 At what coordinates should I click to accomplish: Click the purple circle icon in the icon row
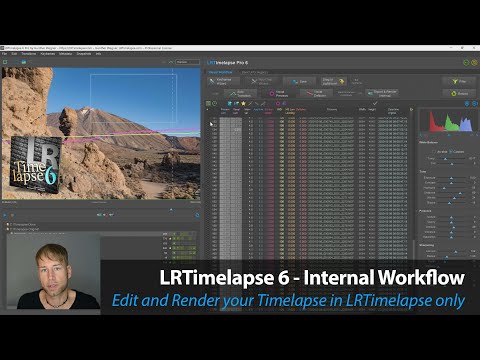284,104
